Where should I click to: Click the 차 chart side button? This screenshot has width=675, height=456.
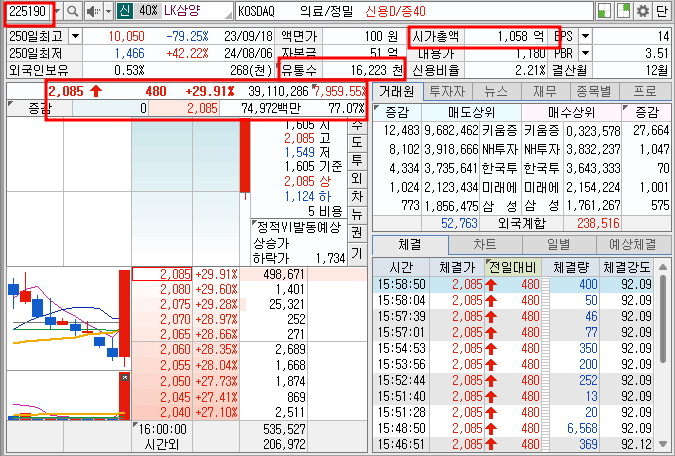(357, 196)
